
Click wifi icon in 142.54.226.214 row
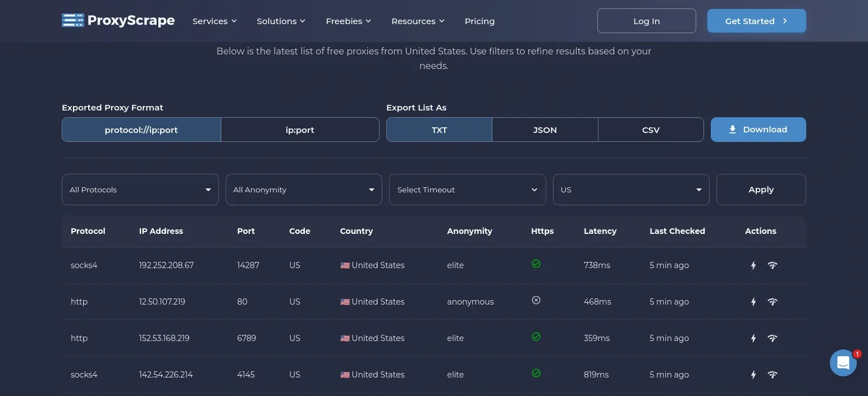click(x=773, y=375)
